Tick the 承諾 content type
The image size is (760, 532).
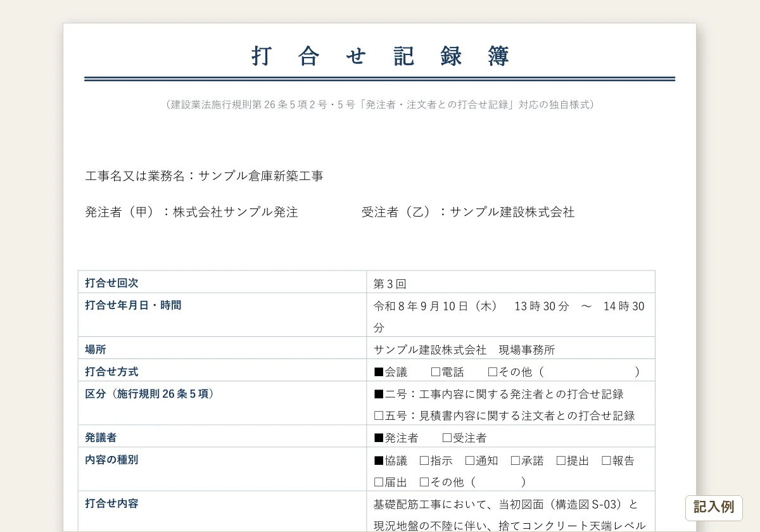tap(516, 461)
